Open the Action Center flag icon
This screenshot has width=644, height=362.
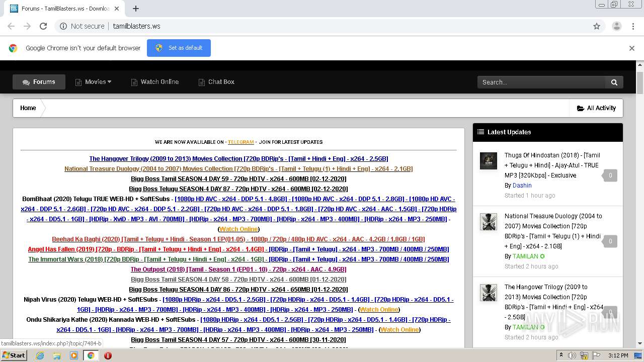[596, 355]
